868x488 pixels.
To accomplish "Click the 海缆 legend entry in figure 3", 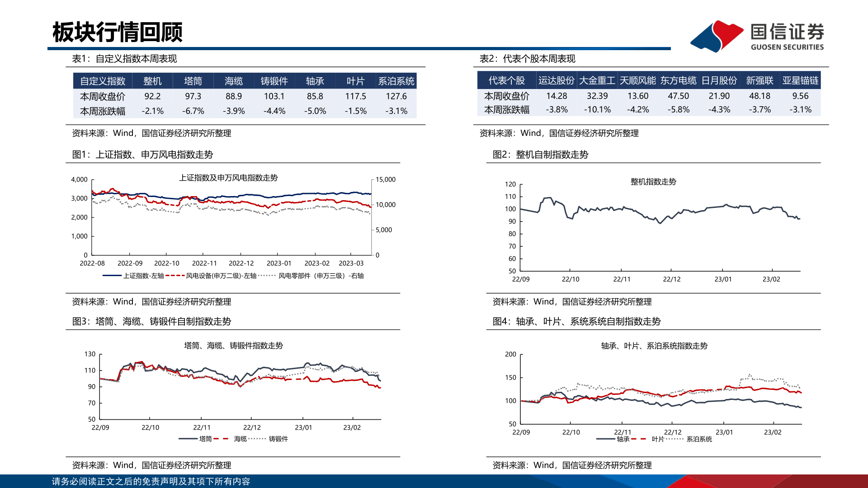I will (x=230, y=439).
